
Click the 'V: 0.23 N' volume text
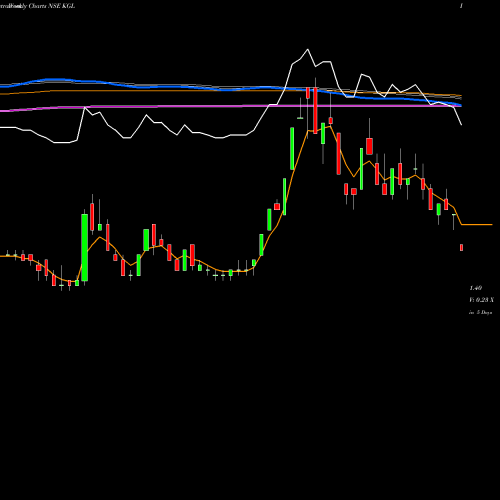pyautogui.click(x=481, y=300)
